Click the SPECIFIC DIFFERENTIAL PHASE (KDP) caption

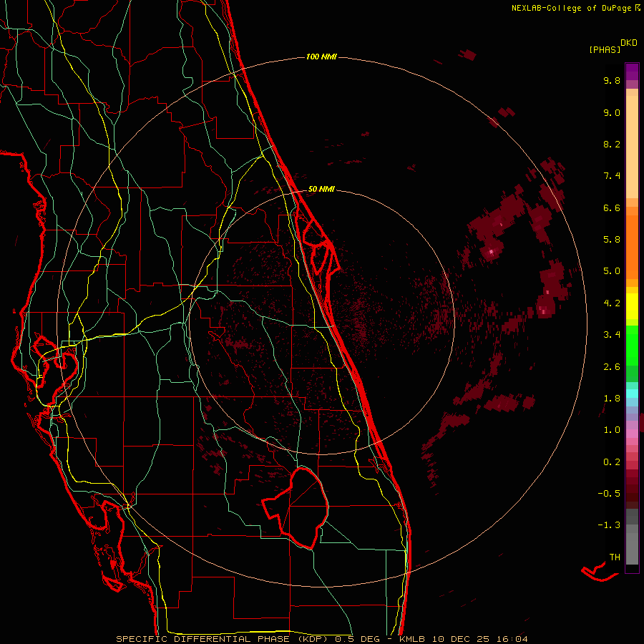pyautogui.click(x=223, y=639)
